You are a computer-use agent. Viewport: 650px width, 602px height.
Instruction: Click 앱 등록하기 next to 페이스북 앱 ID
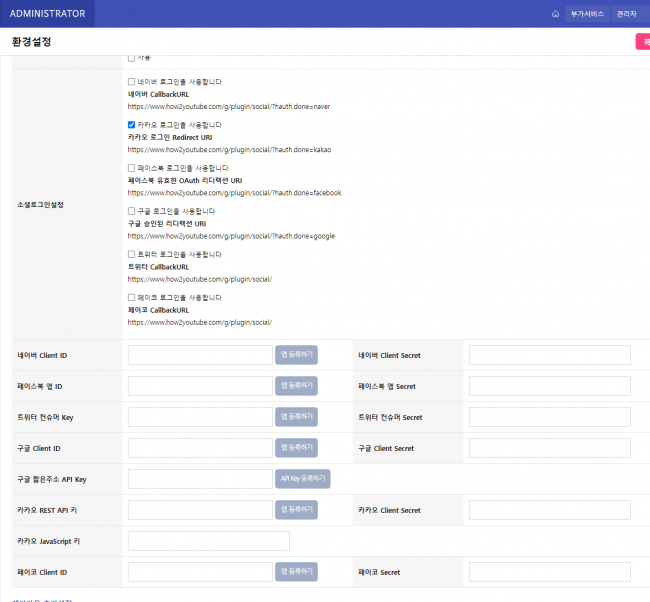(x=296, y=386)
